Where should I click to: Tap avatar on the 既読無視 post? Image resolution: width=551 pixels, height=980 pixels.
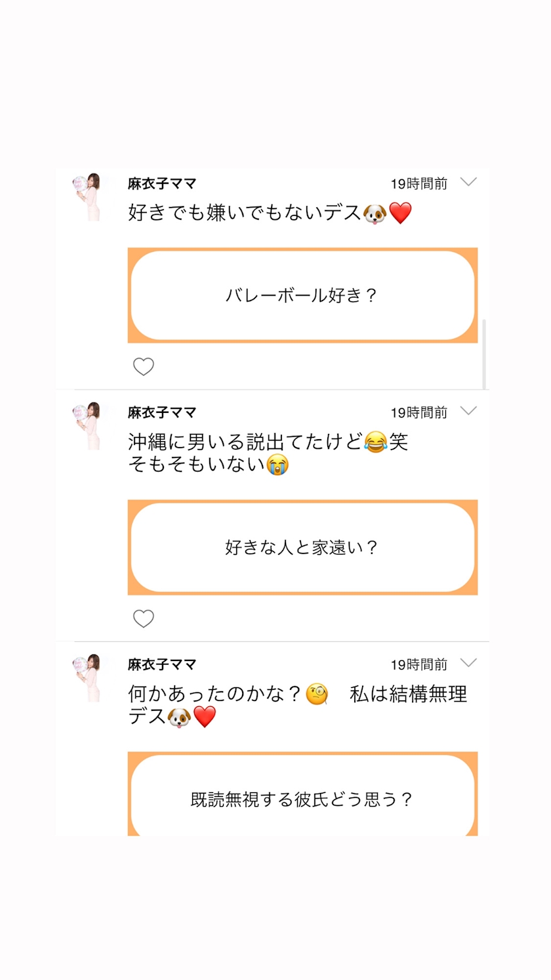pyautogui.click(x=86, y=677)
